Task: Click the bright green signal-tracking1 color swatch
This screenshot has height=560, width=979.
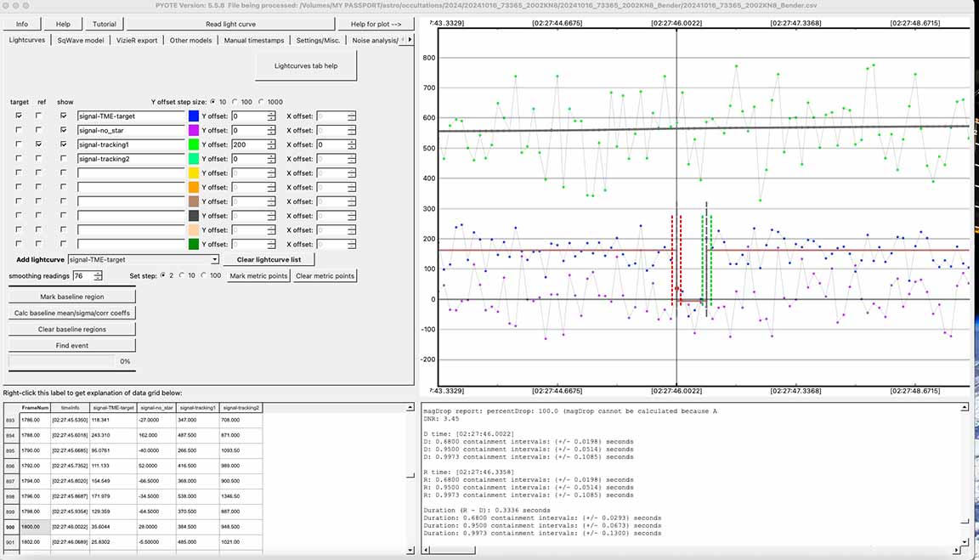Action: point(194,145)
